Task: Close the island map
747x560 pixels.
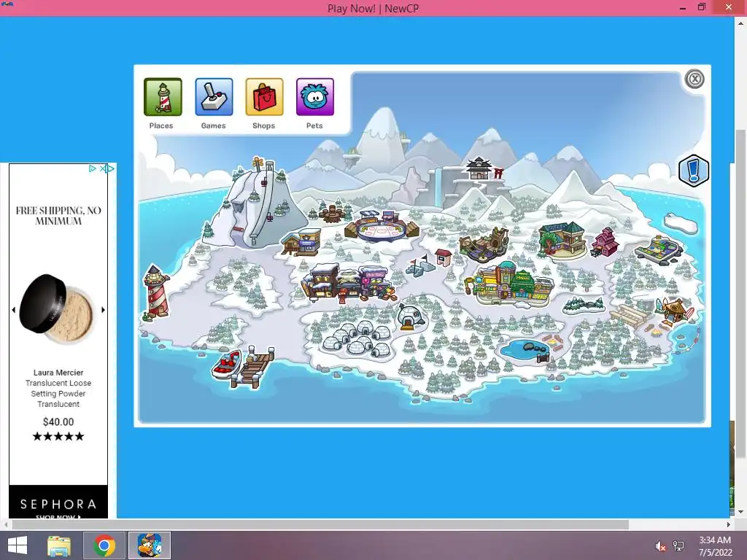Action: 694,79
